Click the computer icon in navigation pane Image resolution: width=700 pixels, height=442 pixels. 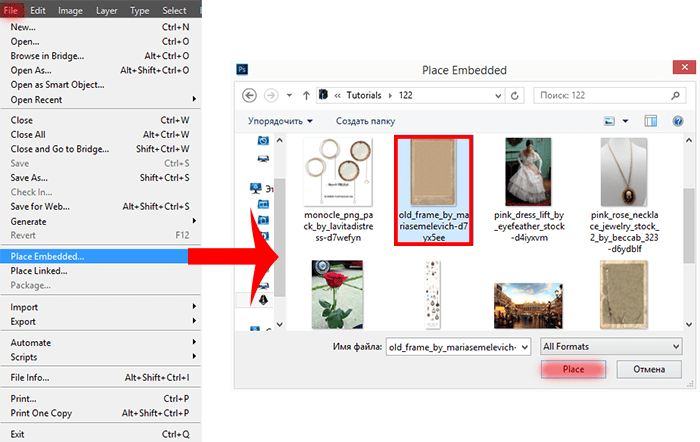[x=256, y=188]
